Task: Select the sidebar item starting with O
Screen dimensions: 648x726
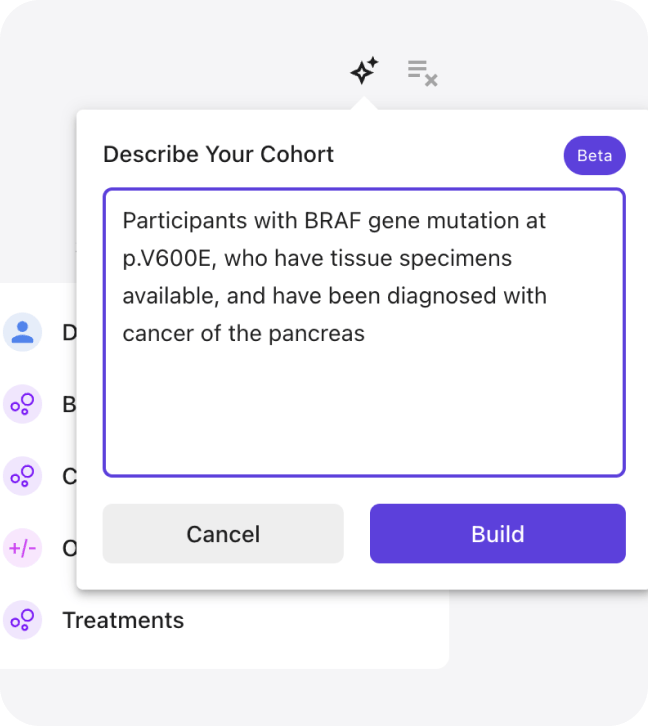Action: coord(69,548)
